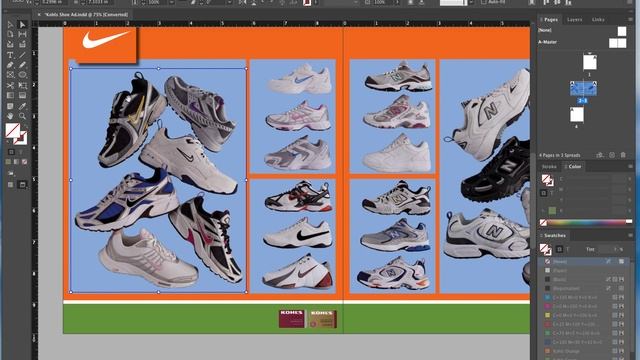Select the Rectangle Frame tool
This screenshot has width=640, height=360.
point(10,75)
